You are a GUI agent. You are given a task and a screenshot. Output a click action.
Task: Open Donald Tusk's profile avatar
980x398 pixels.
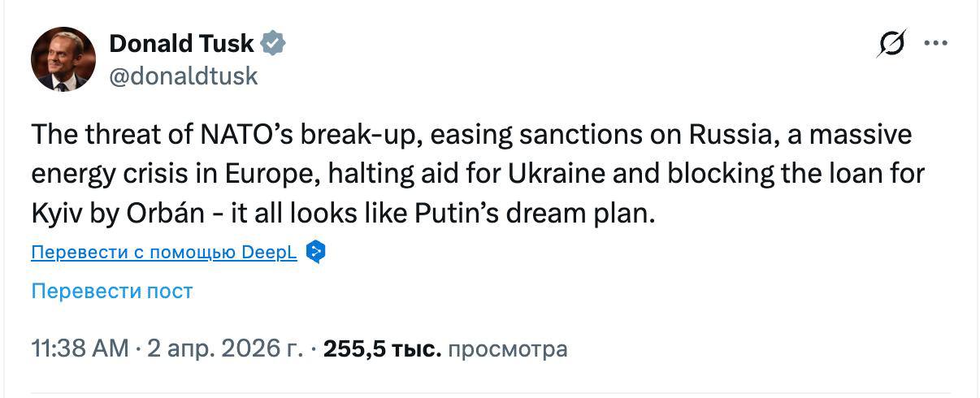[63, 59]
